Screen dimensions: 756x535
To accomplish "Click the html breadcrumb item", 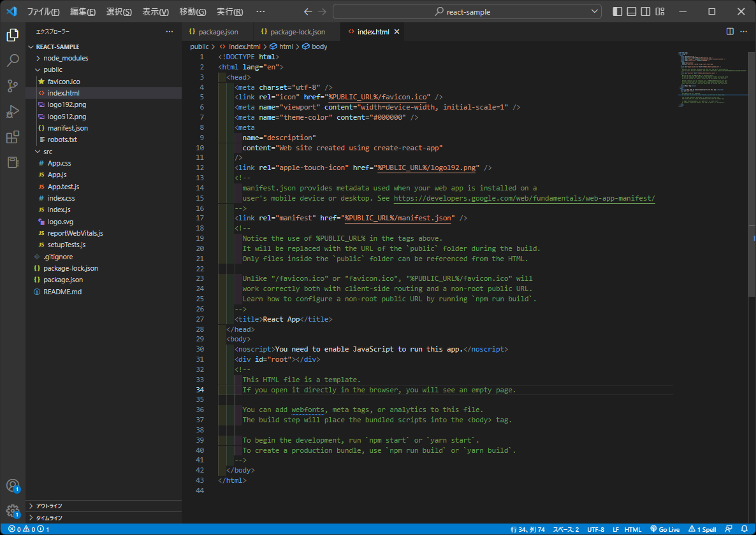I will point(282,46).
